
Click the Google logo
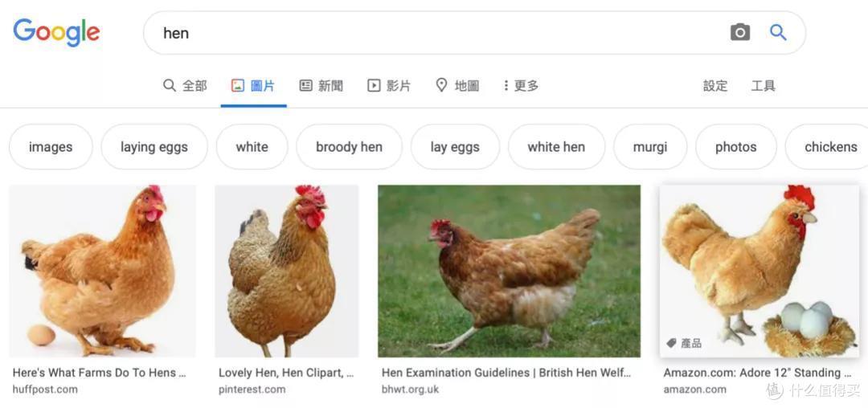click(56, 32)
